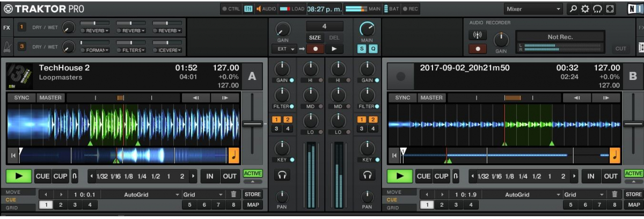This screenshot has width=644, height=219.
Task: Delete cue point with Deck A trash icon
Action: click(233, 194)
